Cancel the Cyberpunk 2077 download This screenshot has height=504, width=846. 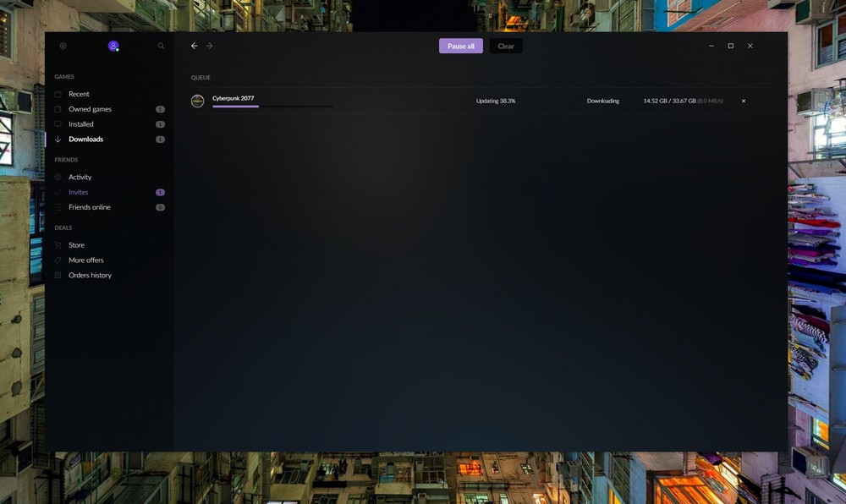[x=744, y=101]
